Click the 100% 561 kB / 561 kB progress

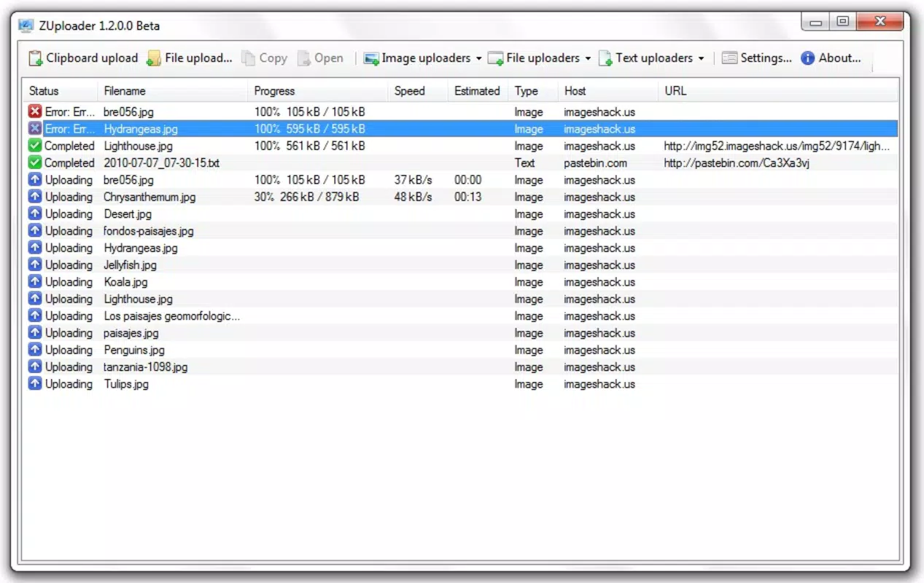(x=309, y=146)
